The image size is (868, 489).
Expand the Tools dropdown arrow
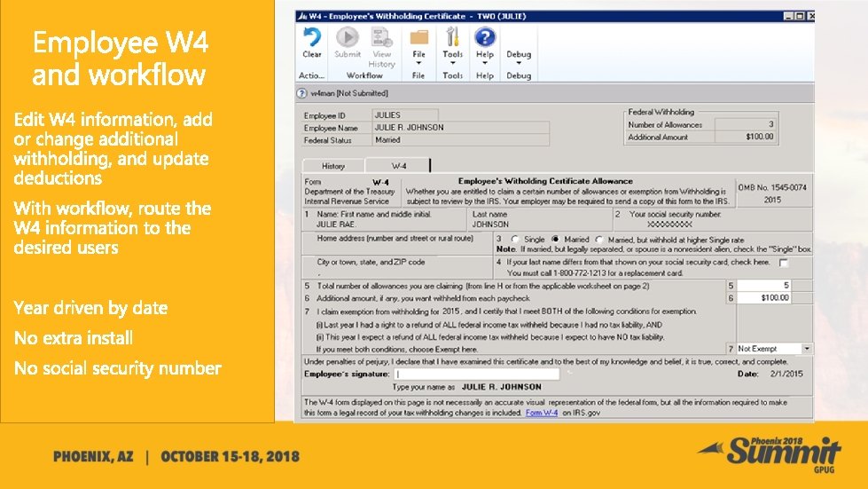click(452, 63)
